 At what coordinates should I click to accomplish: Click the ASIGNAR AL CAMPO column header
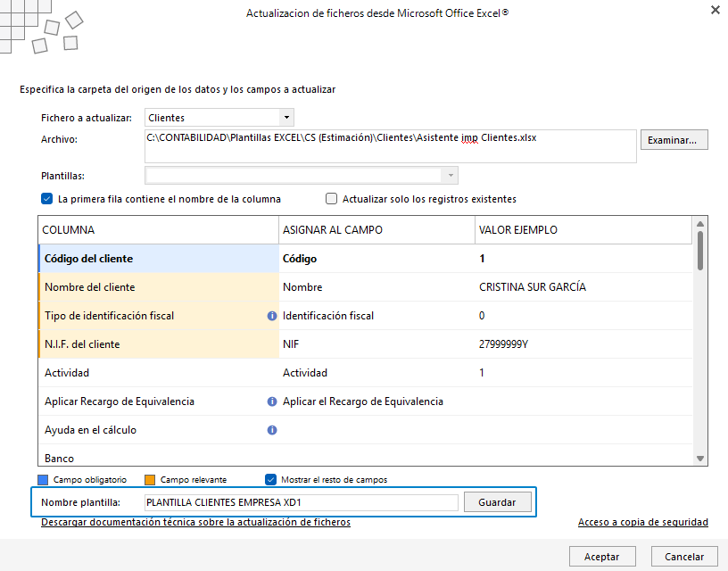click(376, 230)
